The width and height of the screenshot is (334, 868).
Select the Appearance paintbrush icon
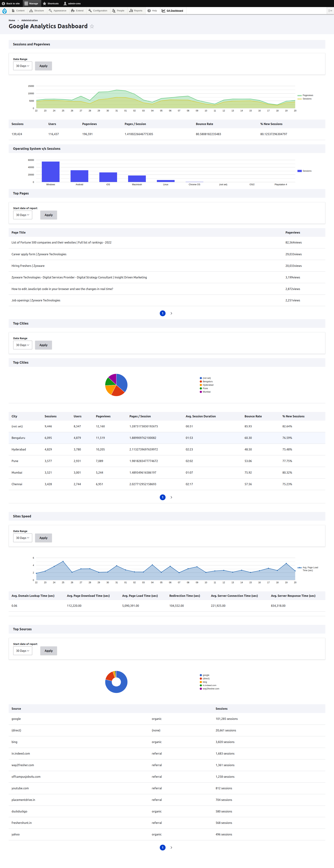[x=50, y=10]
